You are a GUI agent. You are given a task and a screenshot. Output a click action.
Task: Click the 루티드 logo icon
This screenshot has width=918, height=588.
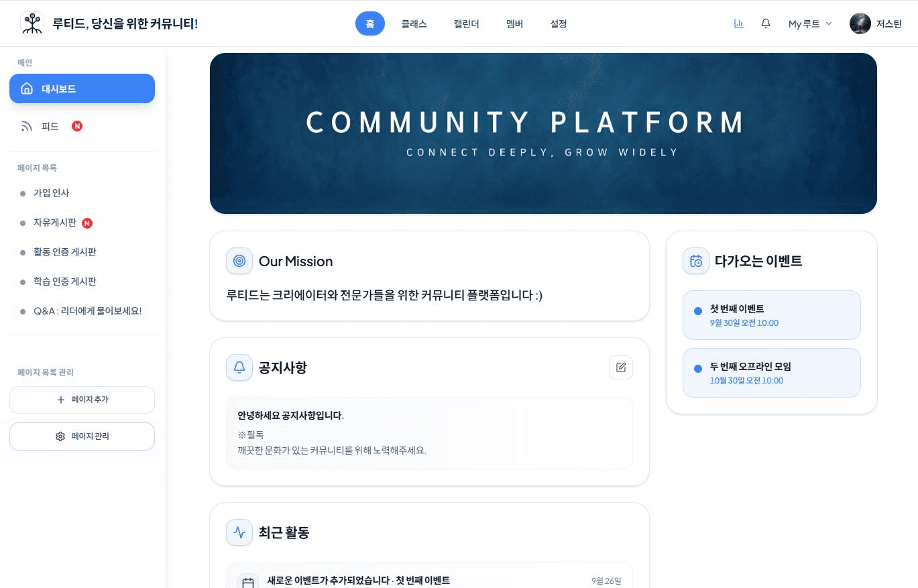point(32,23)
